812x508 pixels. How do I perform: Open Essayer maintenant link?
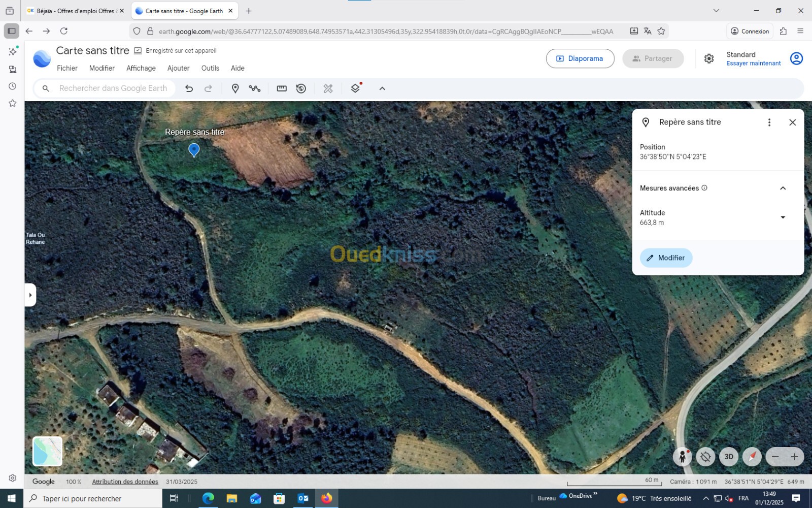[x=753, y=63]
